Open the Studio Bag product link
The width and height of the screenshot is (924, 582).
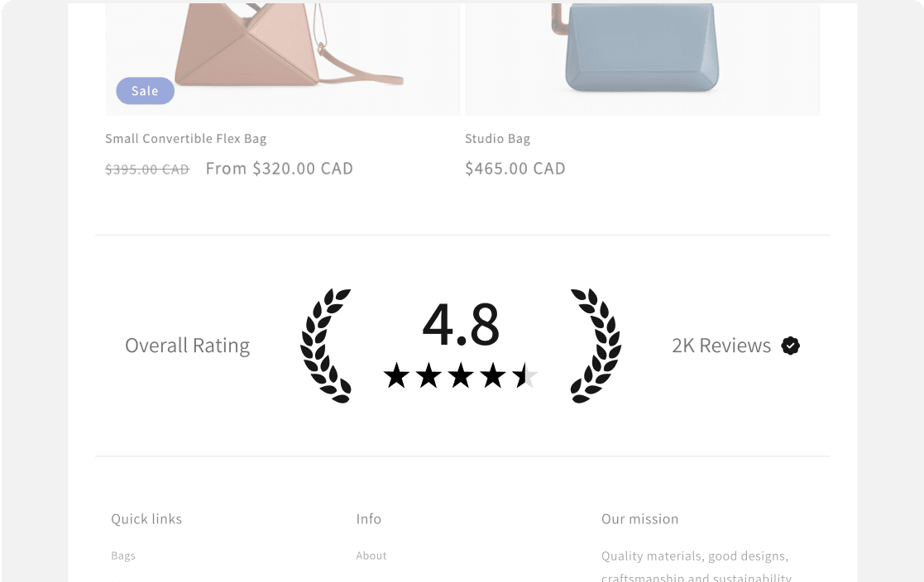click(497, 138)
